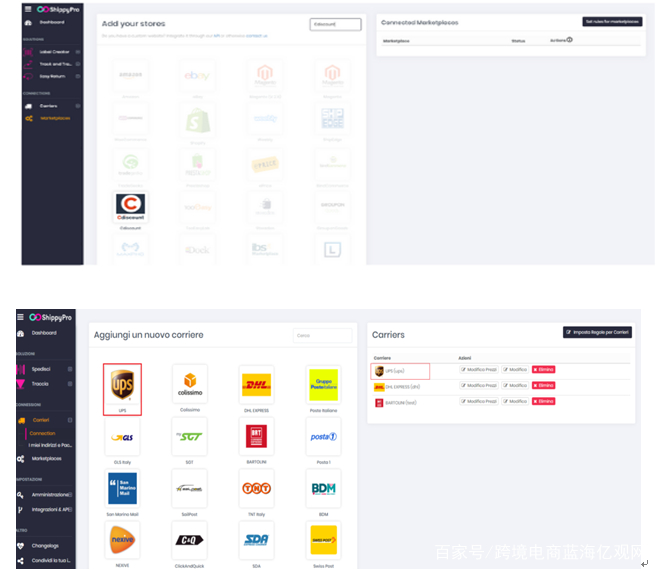
Task: Select the ePrice store tile
Action: click(265, 165)
